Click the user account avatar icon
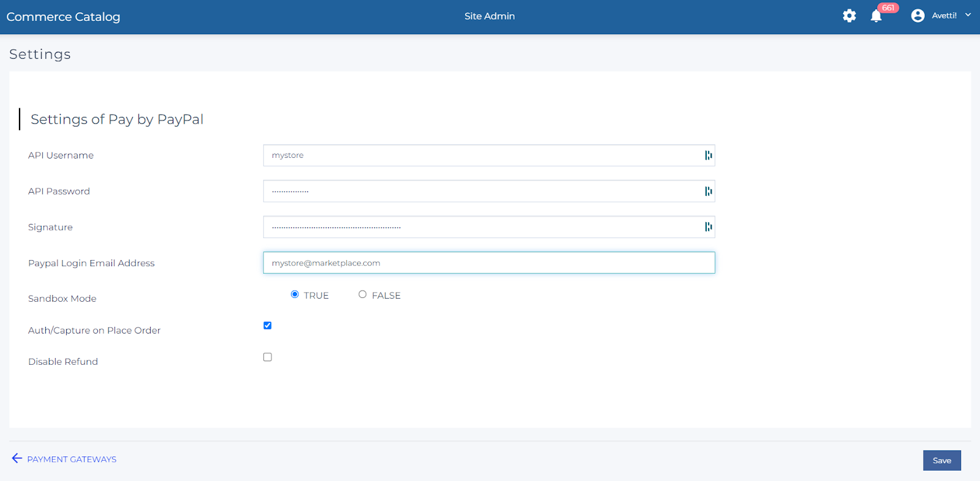This screenshot has height=481, width=980. point(918,16)
